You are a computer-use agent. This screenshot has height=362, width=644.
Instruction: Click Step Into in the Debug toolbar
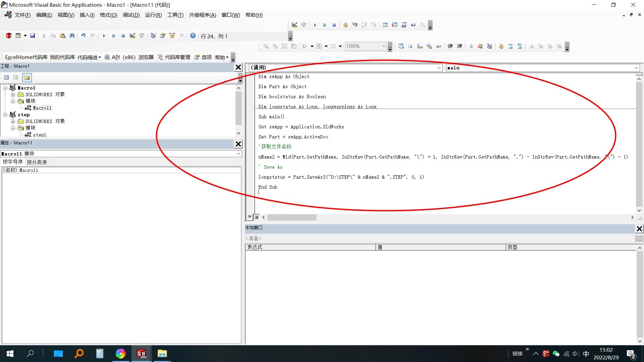click(x=355, y=25)
